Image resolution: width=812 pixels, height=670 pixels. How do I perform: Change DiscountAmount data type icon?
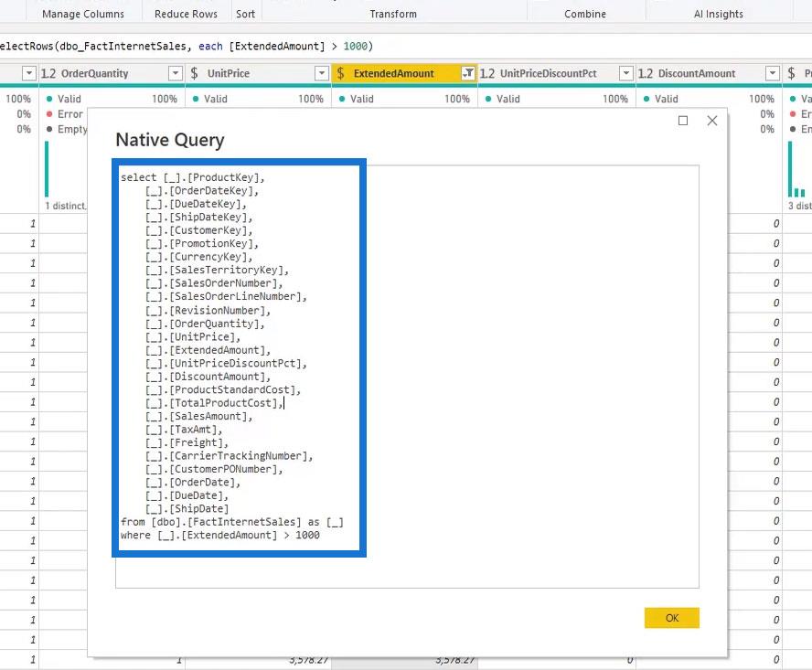tap(646, 73)
